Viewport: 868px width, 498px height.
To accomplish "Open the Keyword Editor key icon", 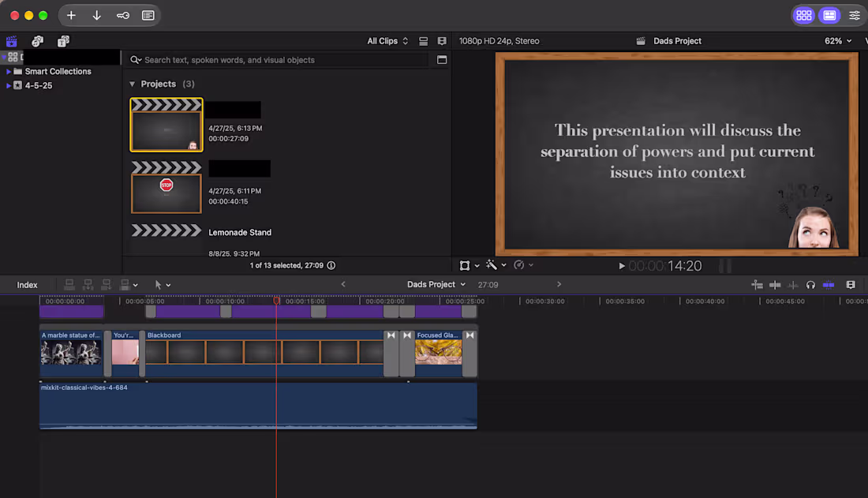I will pos(123,16).
